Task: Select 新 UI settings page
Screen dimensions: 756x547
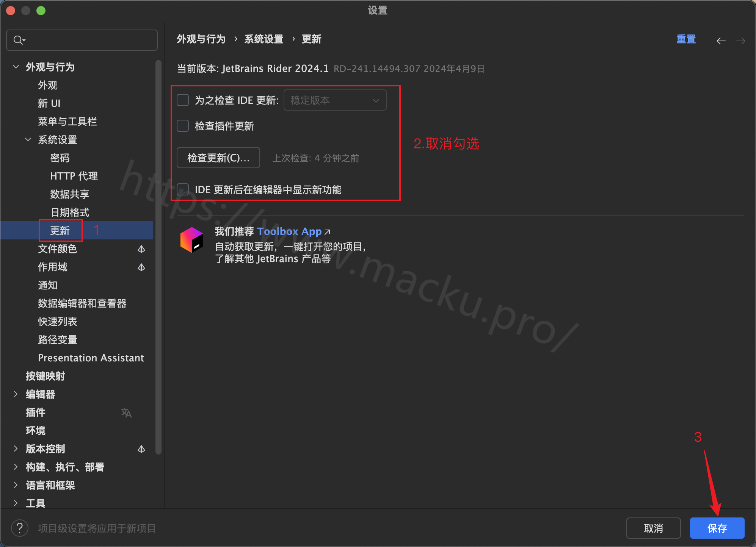Action: coord(49,103)
